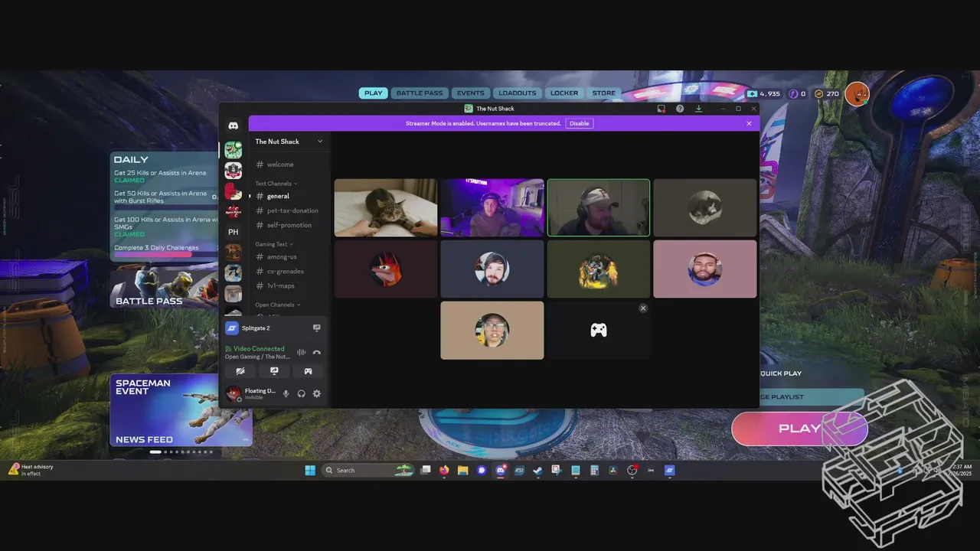Viewport: 980px width, 551px height.
Task: Stream Splitgate 2 using the screen icon
Action: (316, 328)
